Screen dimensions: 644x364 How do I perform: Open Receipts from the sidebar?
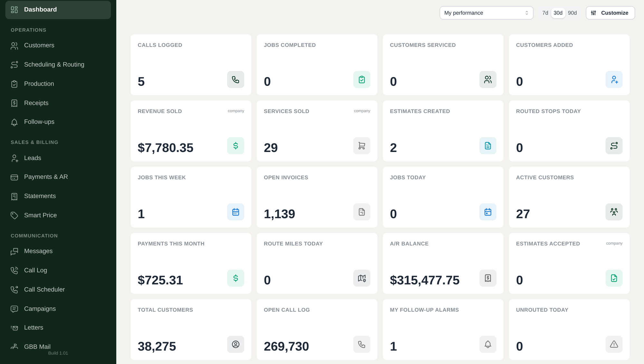click(x=58, y=103)
